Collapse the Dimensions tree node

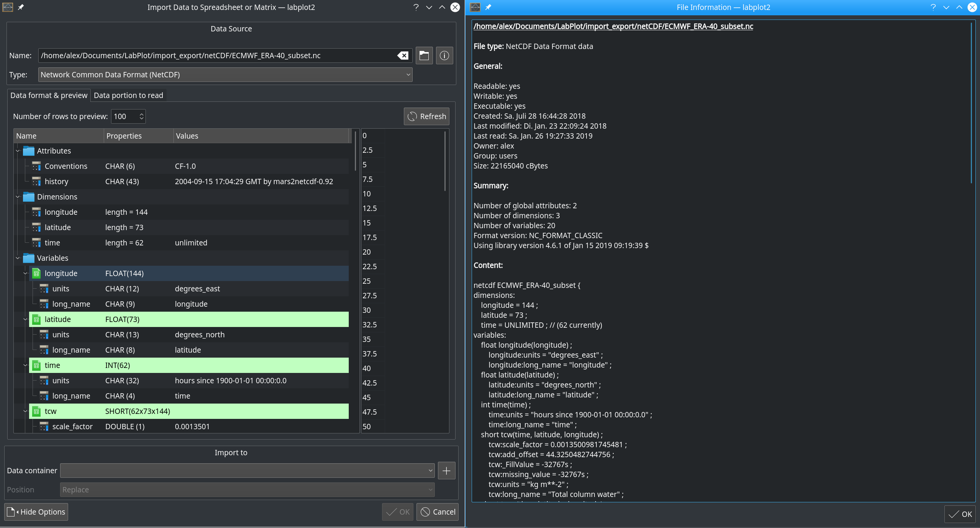[18, 196]
